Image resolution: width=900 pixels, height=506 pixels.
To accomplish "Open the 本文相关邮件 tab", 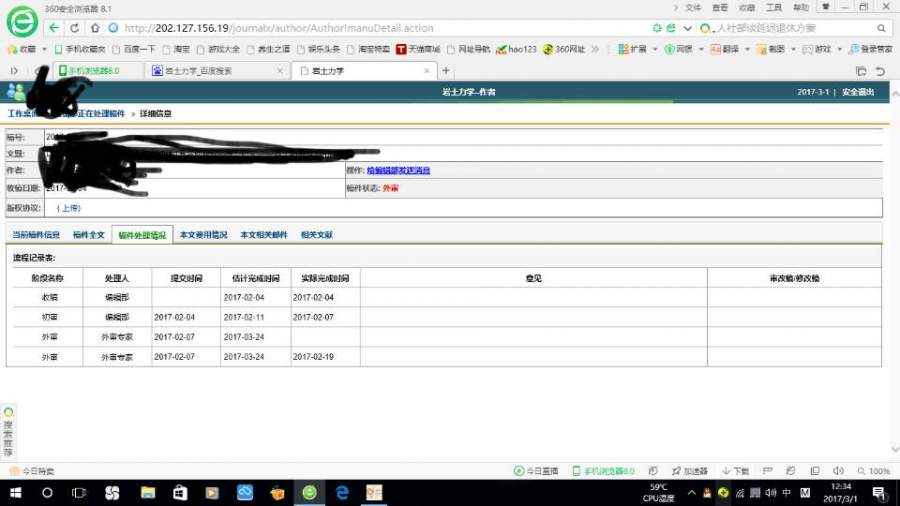I will point(263,235).
